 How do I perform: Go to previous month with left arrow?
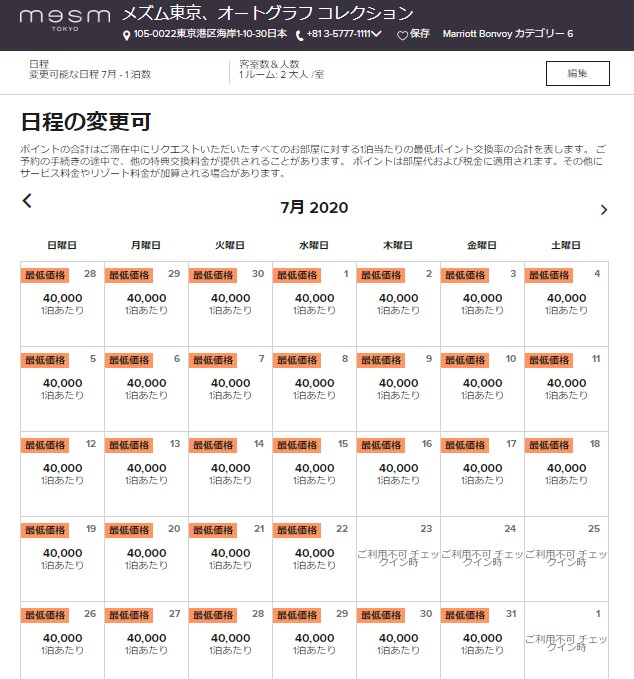tap(27, 201)
